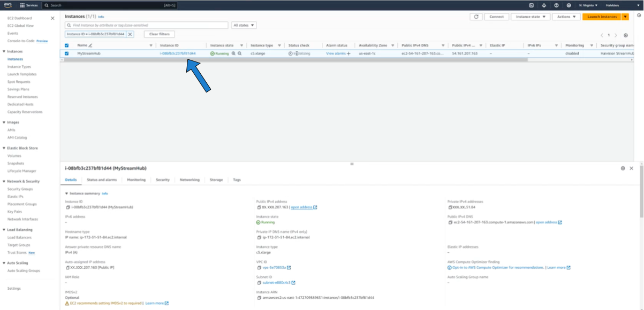Collapse the Instance summary section
The height and width of the screenshot is (310, 644).
click(67, 193)
